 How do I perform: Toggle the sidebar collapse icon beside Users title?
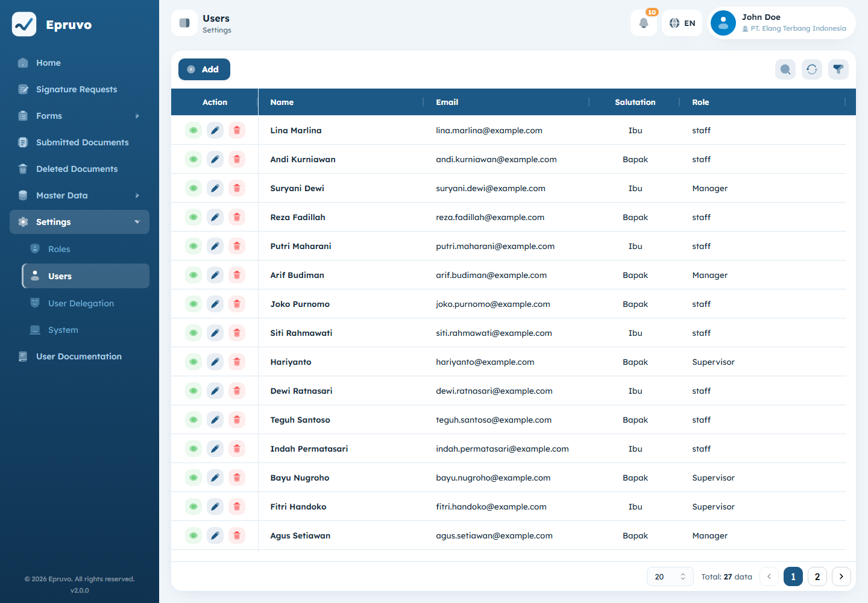point(184,23)
